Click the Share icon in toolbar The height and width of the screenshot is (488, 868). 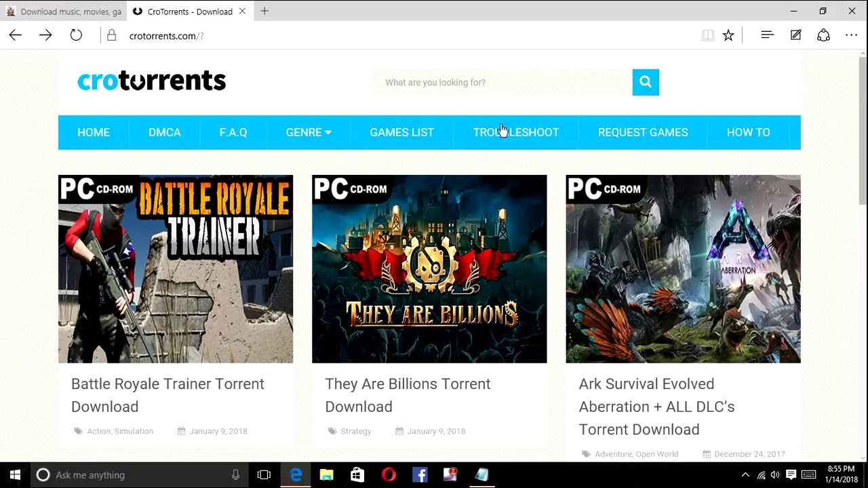click(823, 35)
